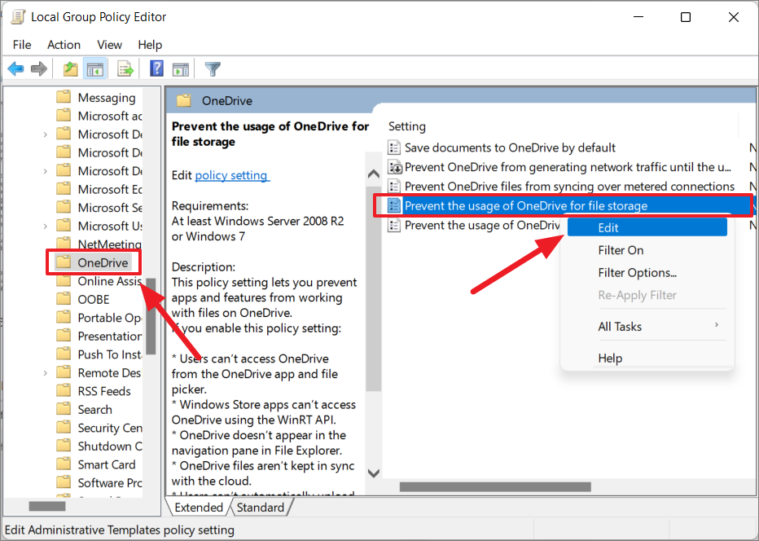
Task: Select the Software Pro… tree folder
Action: point(109,483)
